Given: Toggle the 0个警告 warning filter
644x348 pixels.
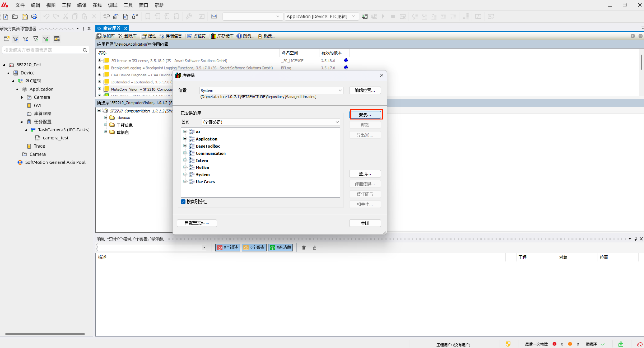Looking at the screenshot, I should tap(254, 247).
